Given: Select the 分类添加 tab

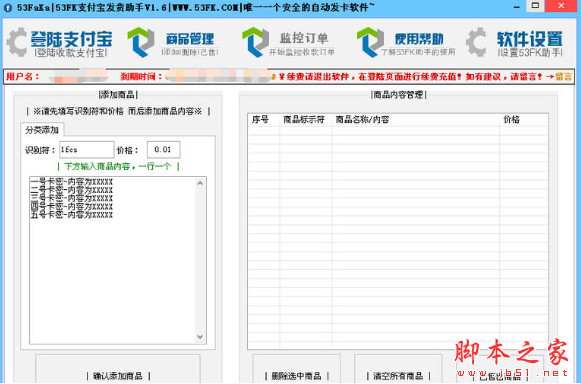Looking at the screenshot, I should pos(42,130).
